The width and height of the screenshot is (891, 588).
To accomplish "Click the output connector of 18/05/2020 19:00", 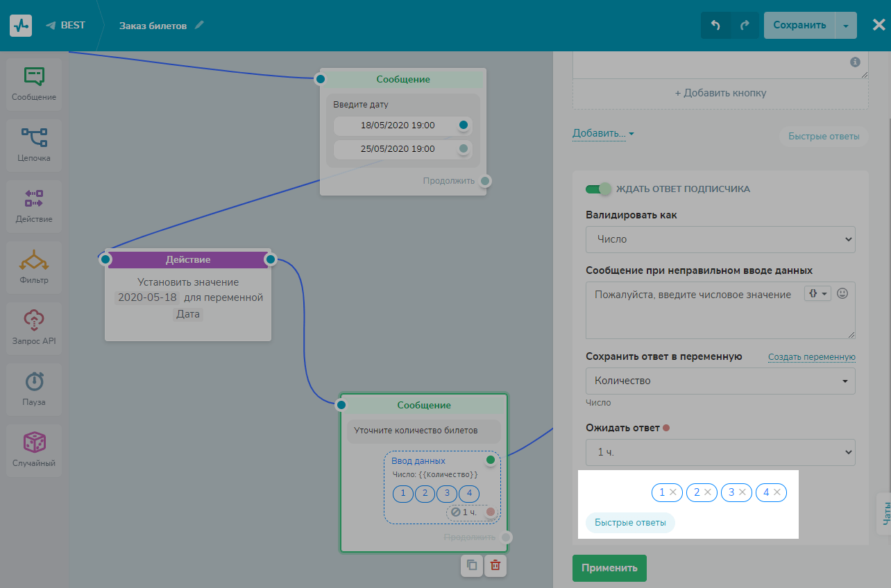I will click(464, 126).
